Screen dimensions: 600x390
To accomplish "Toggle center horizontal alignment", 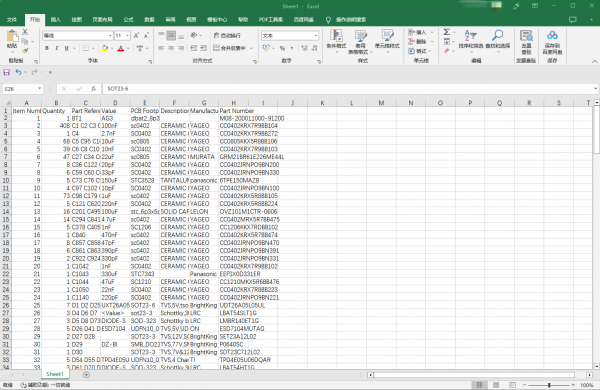I will (x=171, y=48).
